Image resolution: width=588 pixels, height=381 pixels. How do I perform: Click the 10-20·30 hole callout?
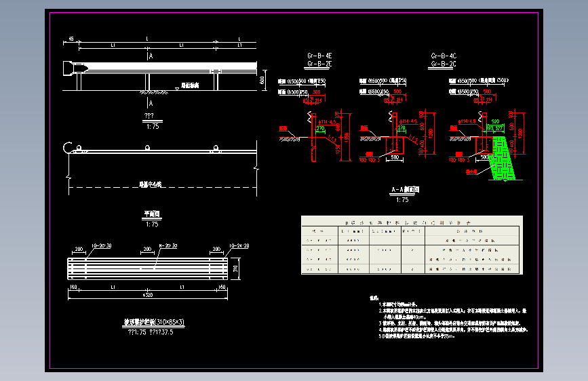coord(101,246)
